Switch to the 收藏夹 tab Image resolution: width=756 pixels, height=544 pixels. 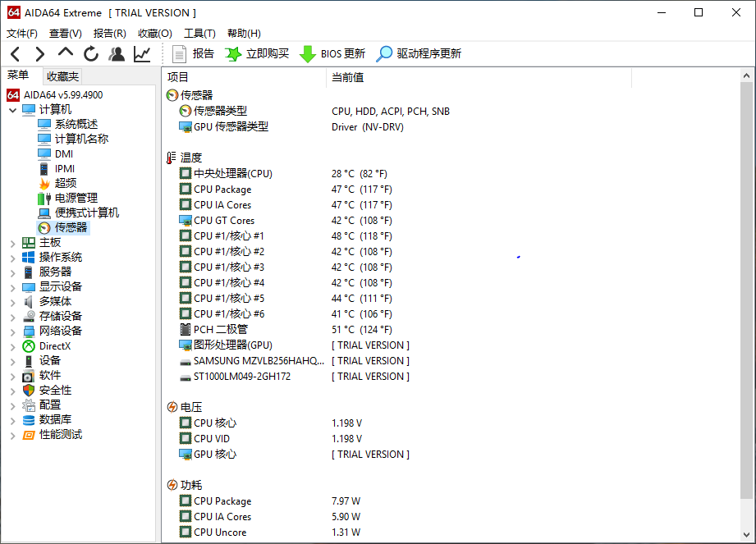click(x=62, y=76)
